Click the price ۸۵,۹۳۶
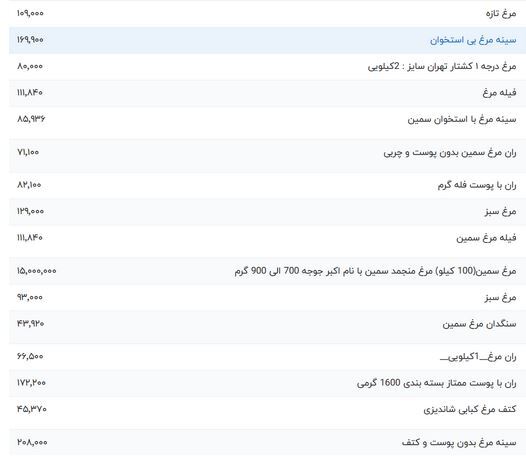 31,119
